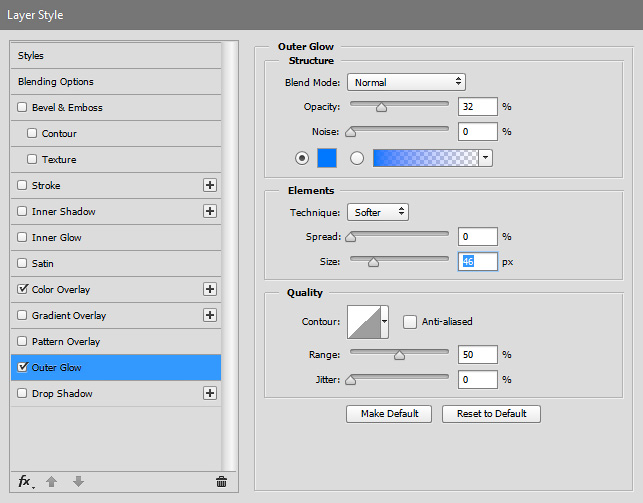Open the fx add-effect menu icon
This screenshot has width=643, height=503.
26,482
